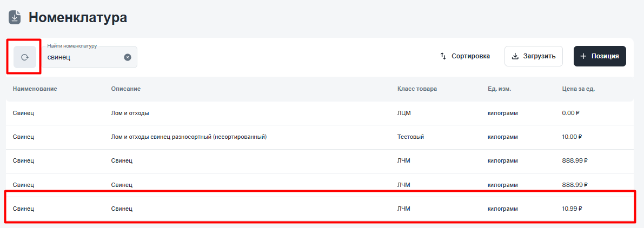Clear the search text with the X icon
This screenshot has height=228, width=644.
(x=128, y=57)
